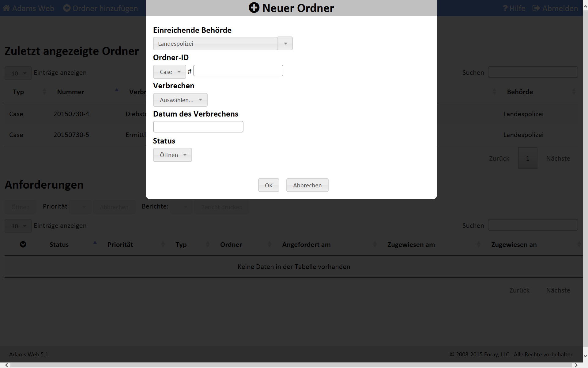This screenshot has height=368, width=588.
Task: Click the Hilfe question mark icon
Action: tap(505, 8)
